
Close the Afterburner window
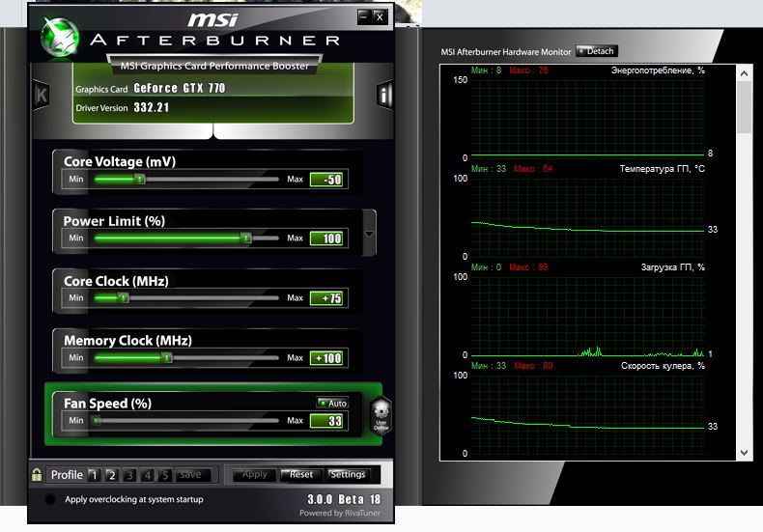380,17
